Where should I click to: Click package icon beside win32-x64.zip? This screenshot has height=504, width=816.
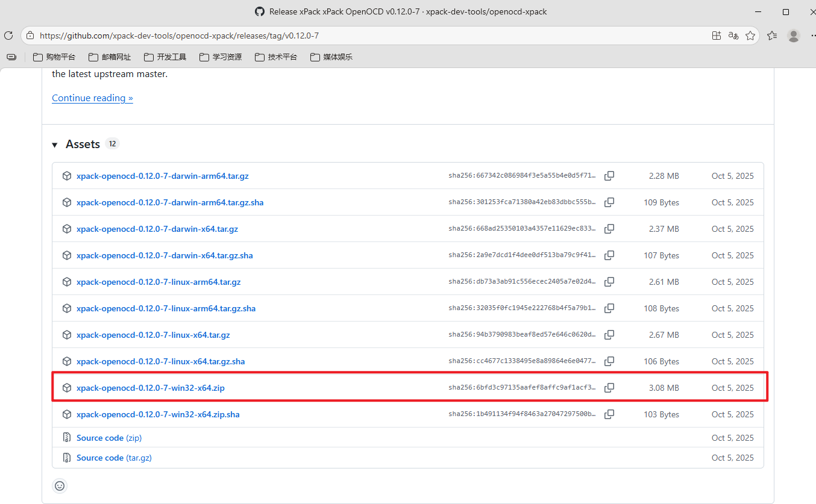click(67, 388)
